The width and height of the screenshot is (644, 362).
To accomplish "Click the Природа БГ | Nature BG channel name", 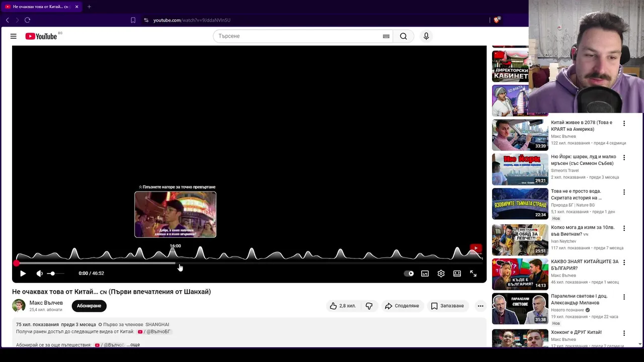I will point(573,205).
